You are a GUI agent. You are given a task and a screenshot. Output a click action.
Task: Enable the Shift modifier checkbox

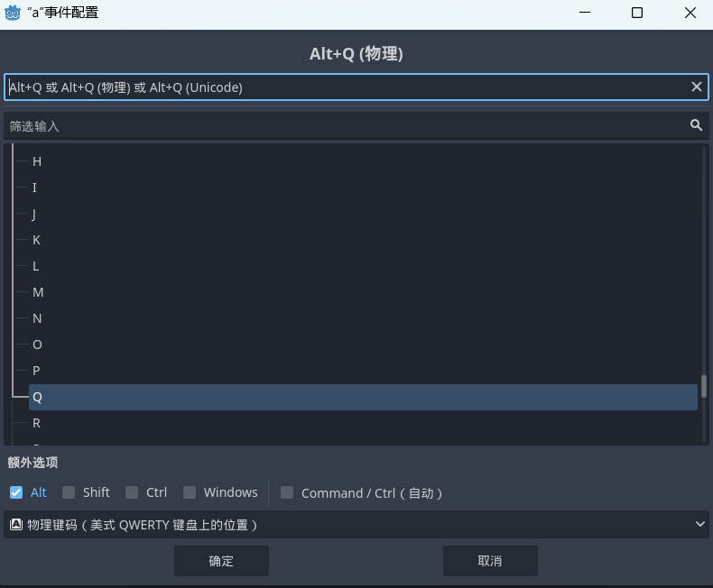click(x=69, y=492)
